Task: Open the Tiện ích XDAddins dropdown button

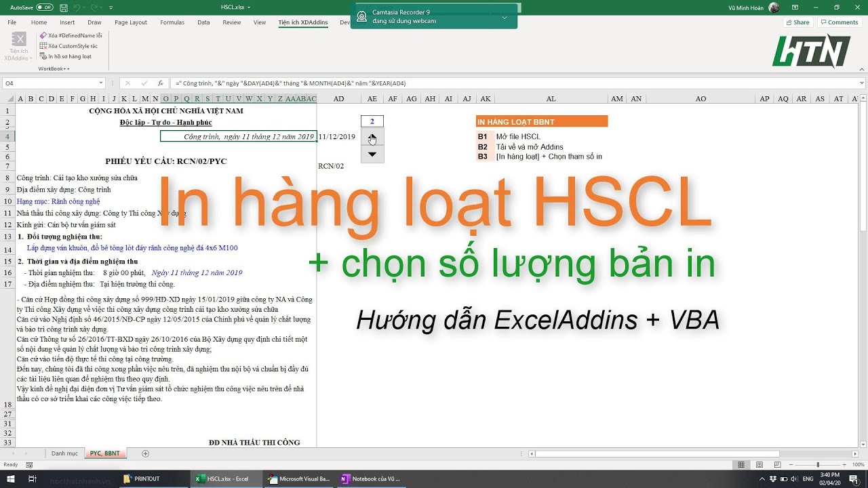Action: point(19,46)
